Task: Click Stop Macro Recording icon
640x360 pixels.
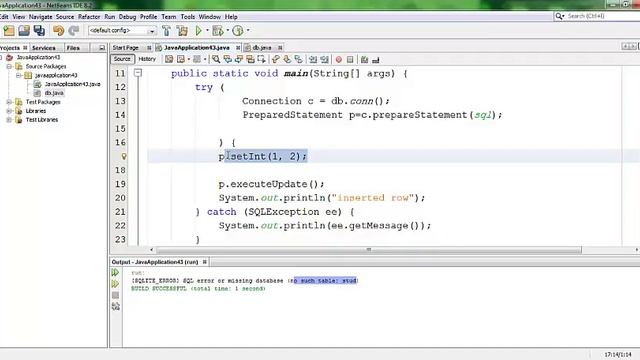Action: [x=350, y=60]
